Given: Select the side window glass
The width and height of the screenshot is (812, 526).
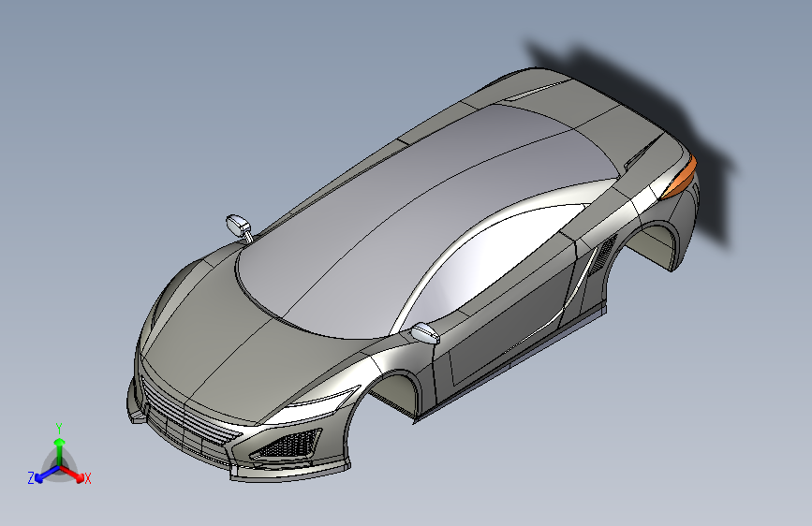Looking at the screenshot, I should [491, 262].
